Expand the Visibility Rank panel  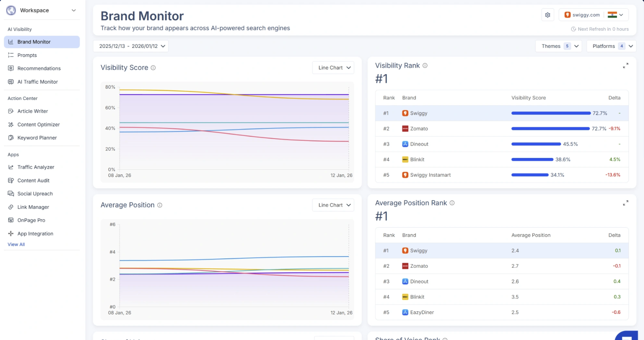coord(625,66)
